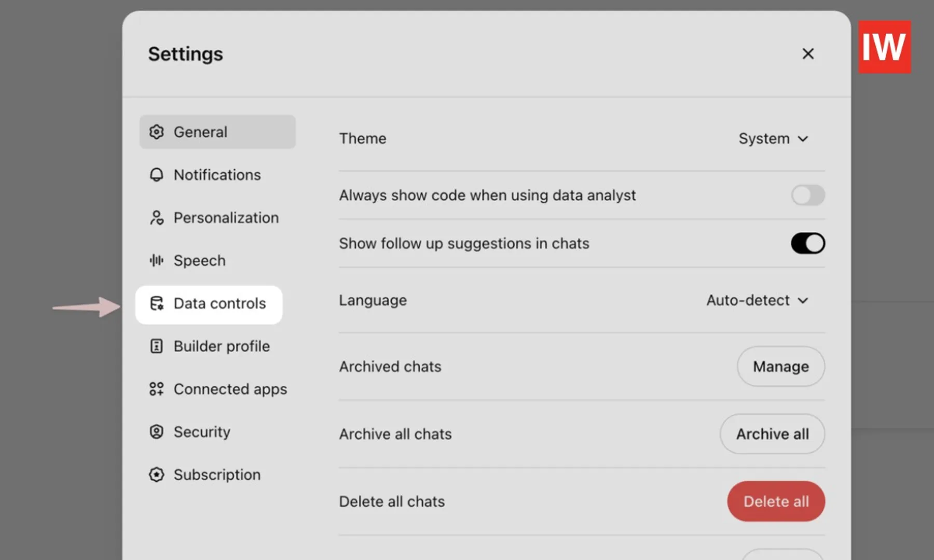Screen dimensions: 934x560
Task: Close the Settings dialog
Action: pyautogui.click(x=808, y=53)
